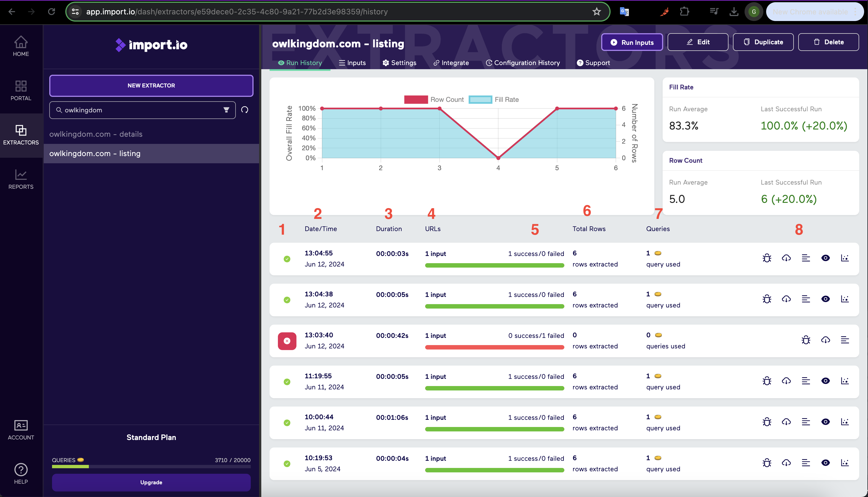
Task: Download data for the 13:04:38 run
Action: (x=786, y=299)
